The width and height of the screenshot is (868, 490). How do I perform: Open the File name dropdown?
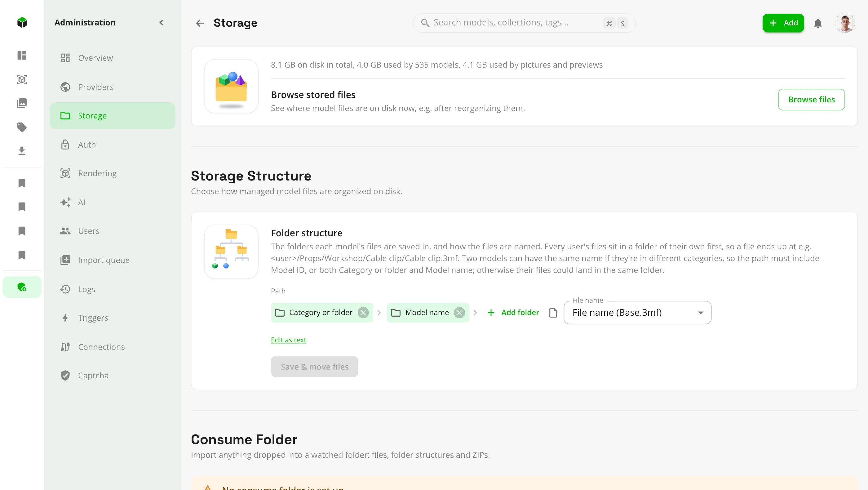pyautogui.click(x=638, y=313)
